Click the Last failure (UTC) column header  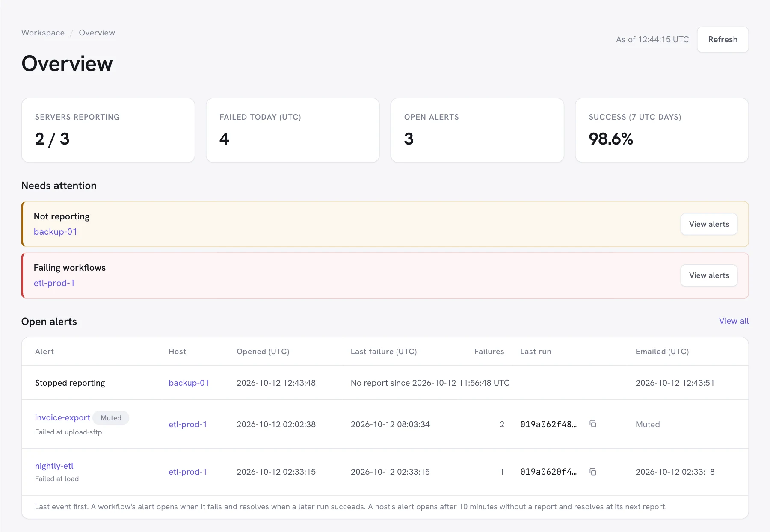tap(384, 352)
